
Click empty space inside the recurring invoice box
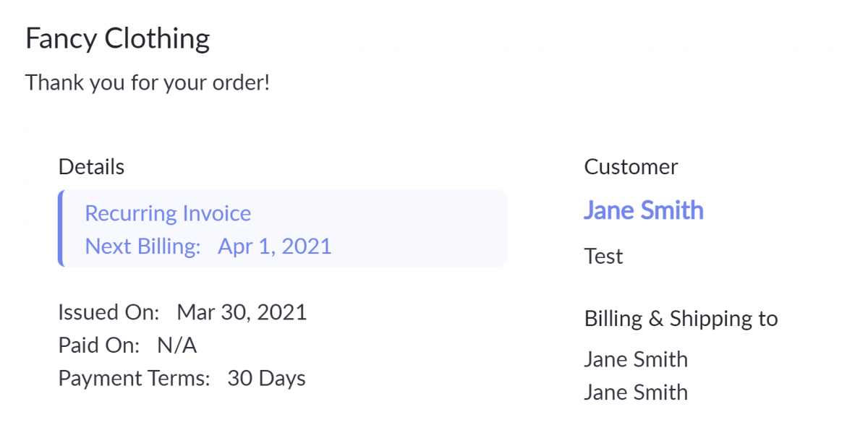click(420, 228)
